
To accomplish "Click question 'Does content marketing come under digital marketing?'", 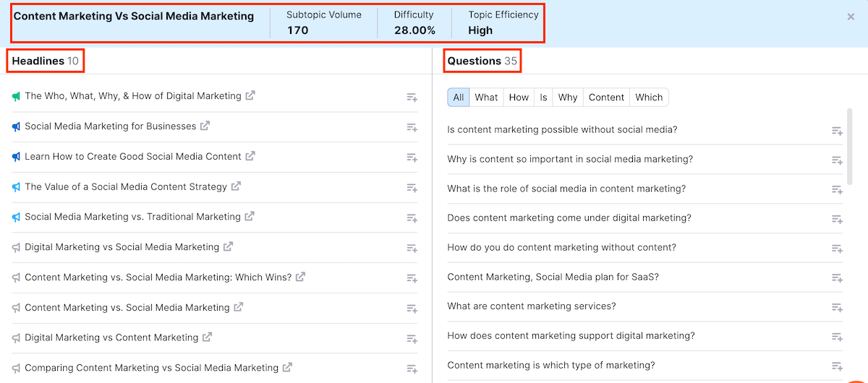I will click(569, 218).
